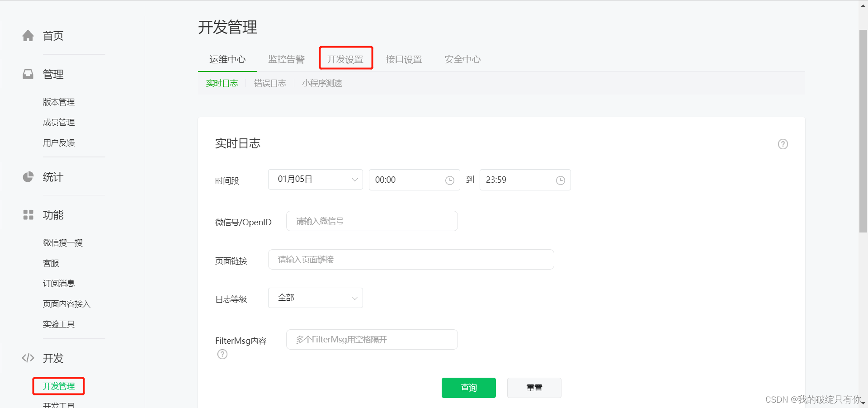Image resolution: width=868 pixels, height=408 pixels.
Task: Switch to the 开发设置 tab
Action: 345,59
